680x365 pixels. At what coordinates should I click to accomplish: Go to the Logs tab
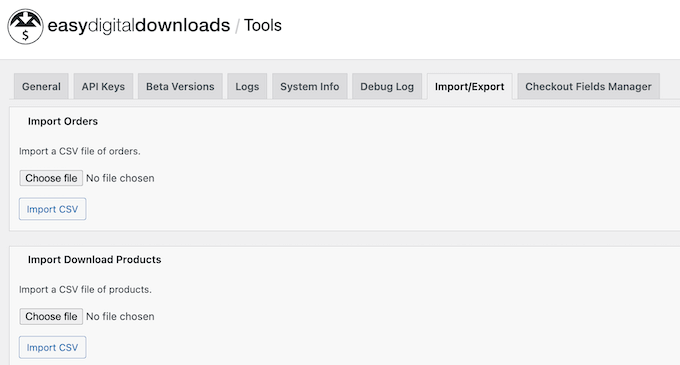tap(247, 86)
